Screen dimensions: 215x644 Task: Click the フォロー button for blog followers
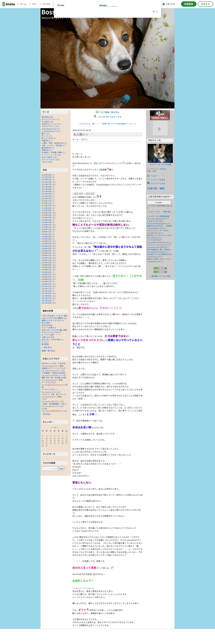(x=159, y=202)
